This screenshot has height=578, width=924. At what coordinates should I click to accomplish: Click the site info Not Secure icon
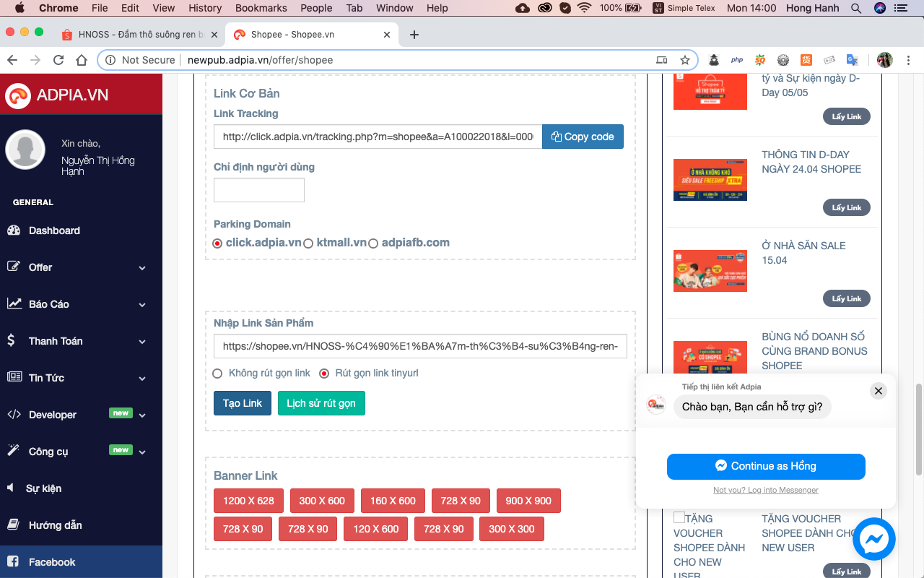tap(110, 60)
